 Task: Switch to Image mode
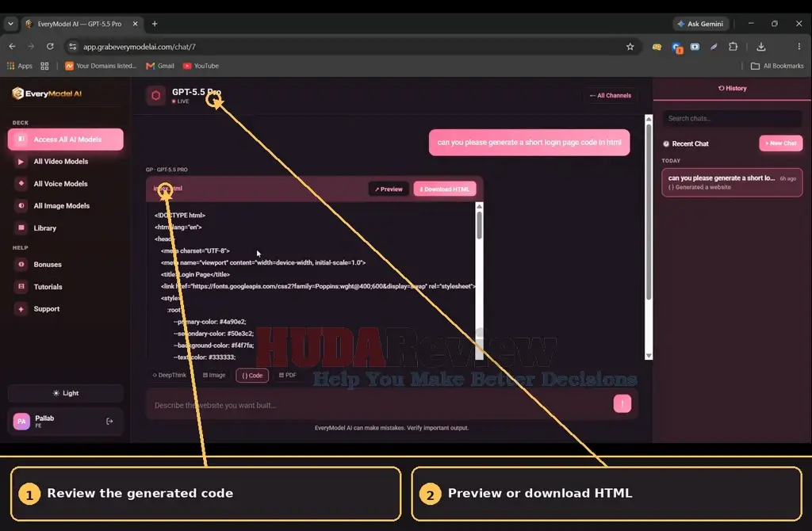[214, 375]
